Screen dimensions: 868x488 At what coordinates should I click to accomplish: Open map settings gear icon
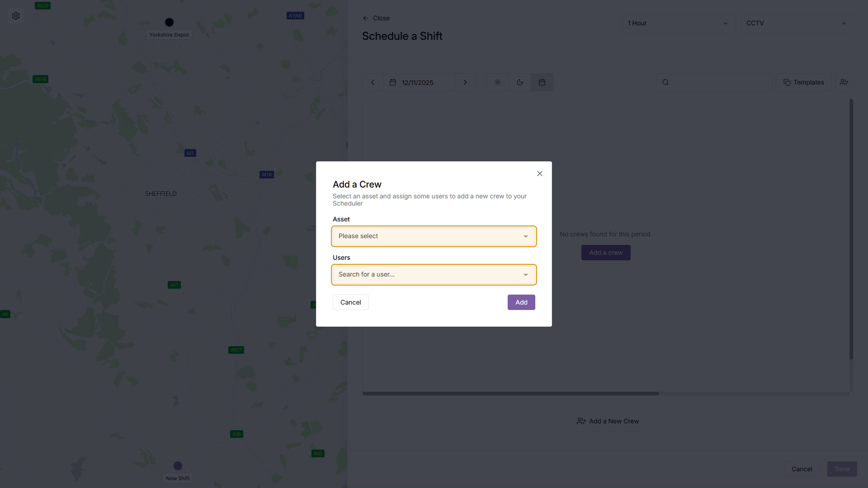coord(16,16)
